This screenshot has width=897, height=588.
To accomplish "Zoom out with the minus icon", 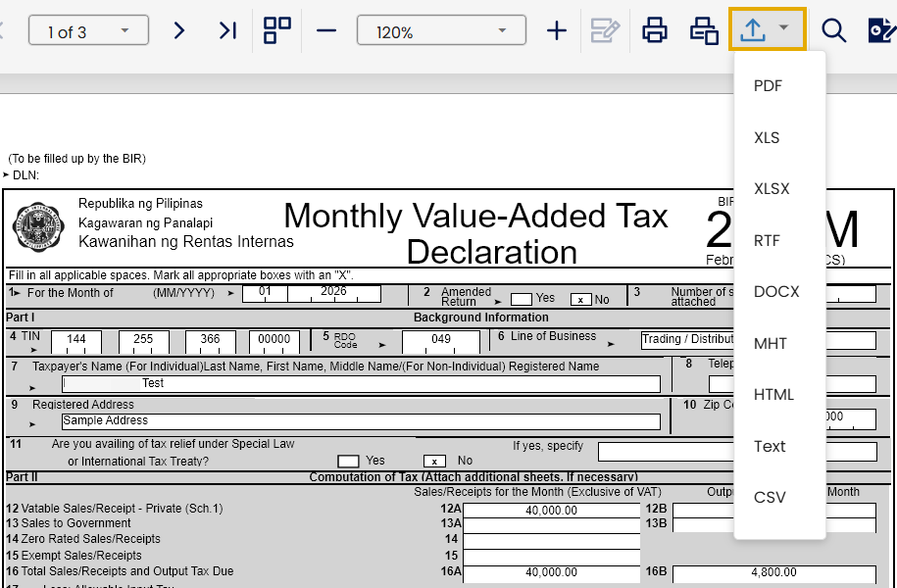I will tap(326, 30).
